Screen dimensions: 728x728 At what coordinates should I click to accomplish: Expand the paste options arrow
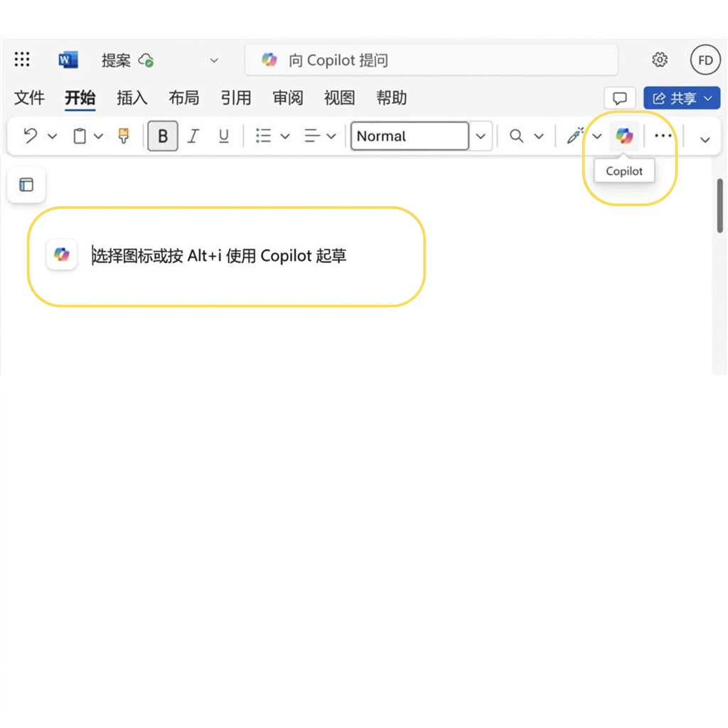click(98, 136)
